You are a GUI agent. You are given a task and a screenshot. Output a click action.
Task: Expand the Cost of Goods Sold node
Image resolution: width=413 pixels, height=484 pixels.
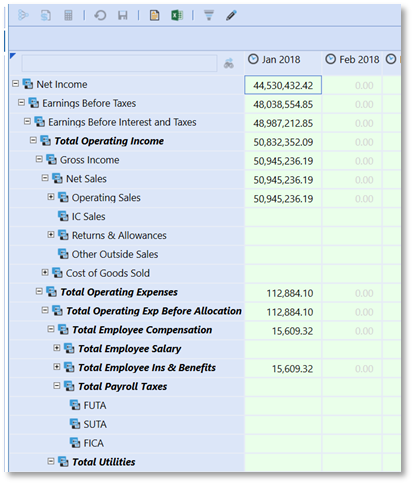click(45, 273)
